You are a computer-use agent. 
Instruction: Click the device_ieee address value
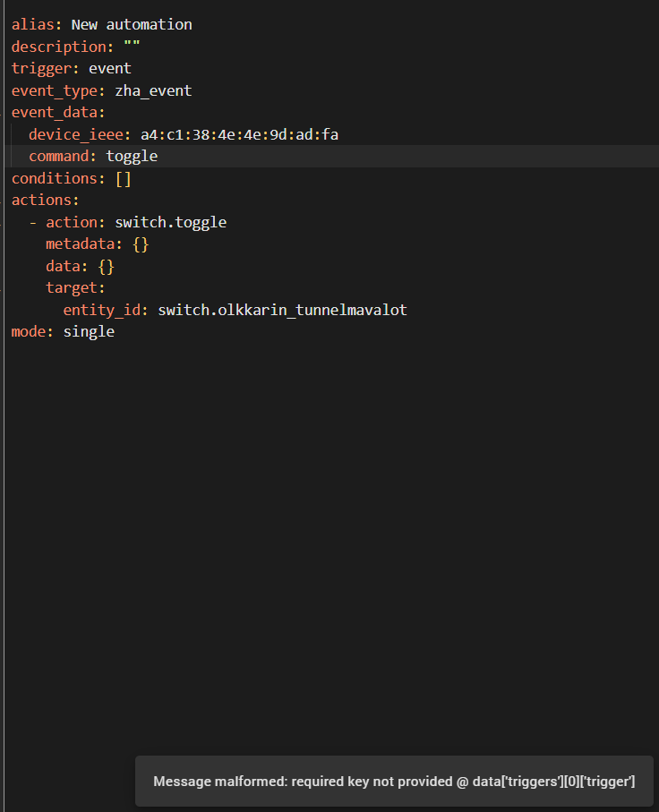(x=239, y=134)
